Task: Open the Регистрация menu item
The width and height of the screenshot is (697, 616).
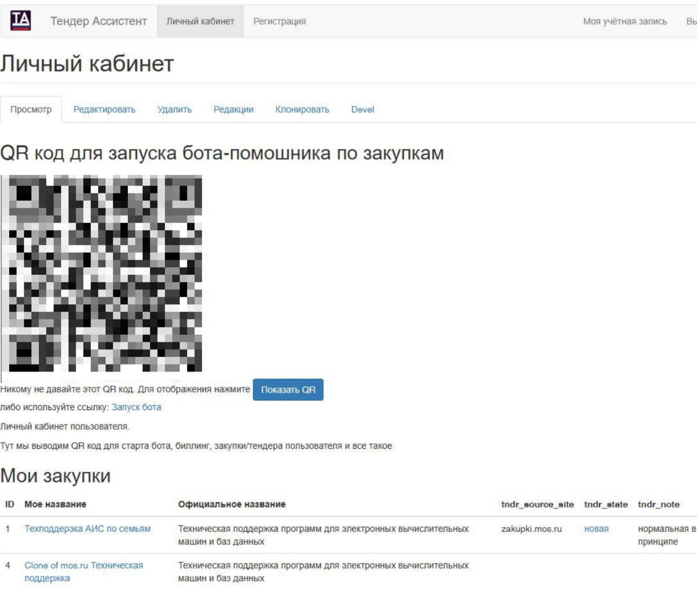Action: tap(279, 21)
